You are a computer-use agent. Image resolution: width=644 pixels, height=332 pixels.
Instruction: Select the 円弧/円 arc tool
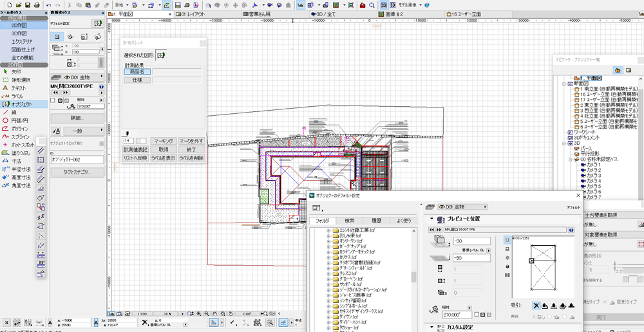(x=24, y=121)
